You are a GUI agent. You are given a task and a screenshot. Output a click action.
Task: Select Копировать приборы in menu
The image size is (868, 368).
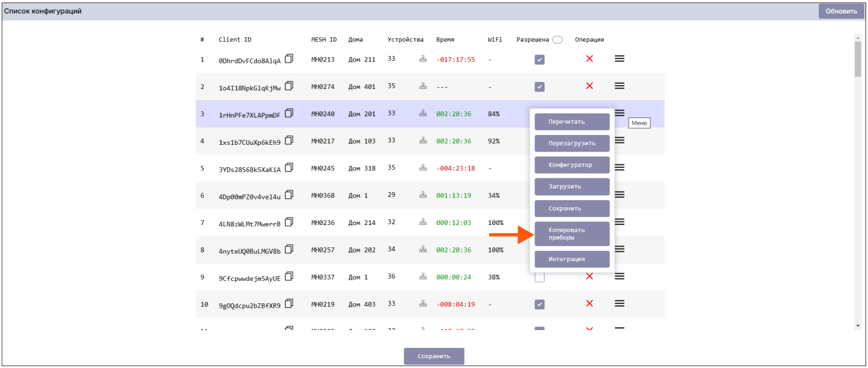point(572,234)
